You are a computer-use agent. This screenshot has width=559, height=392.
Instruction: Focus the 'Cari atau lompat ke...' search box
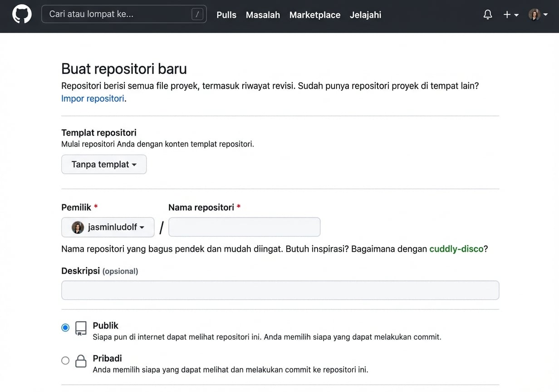pyautogui.click(x=124, y=14)
